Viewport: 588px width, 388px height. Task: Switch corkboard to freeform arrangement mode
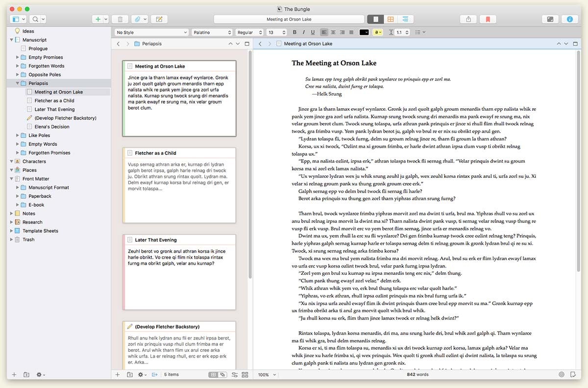pyautogui.click(x=222, y=374)
